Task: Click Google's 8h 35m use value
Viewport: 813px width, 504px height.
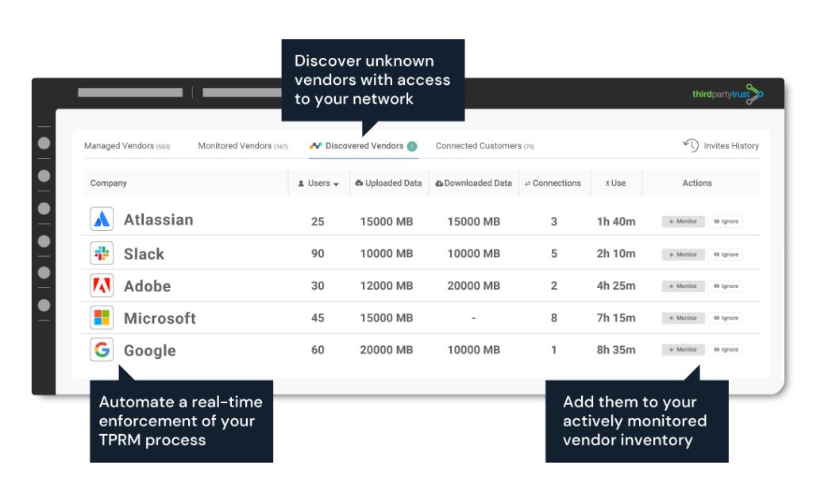Action: 616,350
